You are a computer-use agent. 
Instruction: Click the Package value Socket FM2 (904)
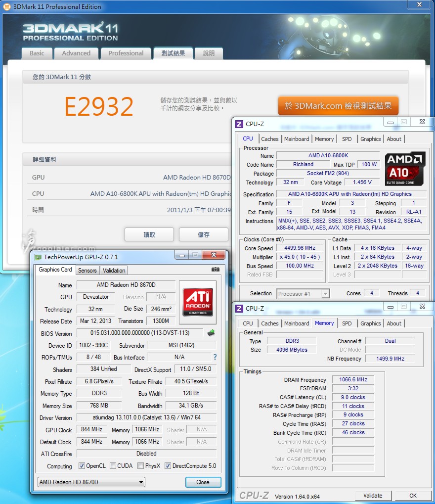[328, 173]
